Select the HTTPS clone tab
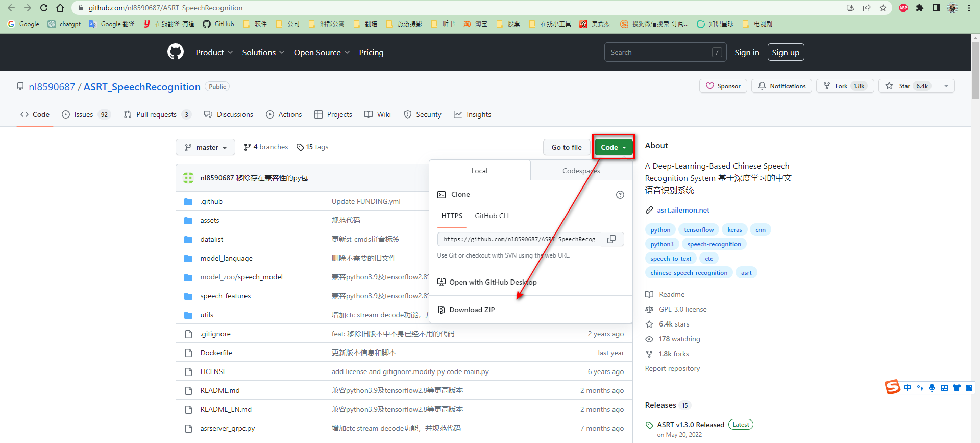980x443 pixels. tap(452, 216)
